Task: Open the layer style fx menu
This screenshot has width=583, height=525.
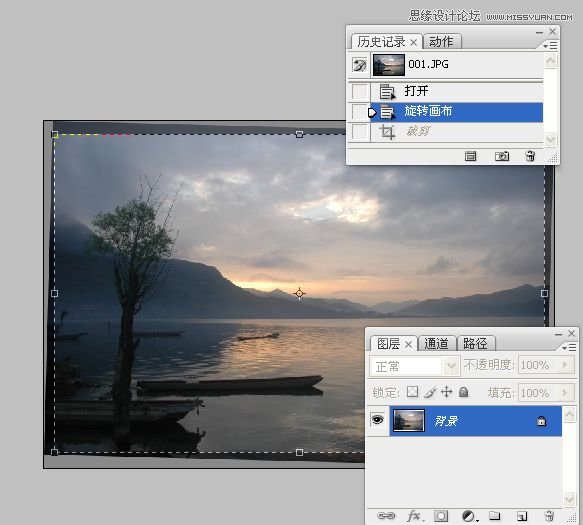Action: (414, 516)
